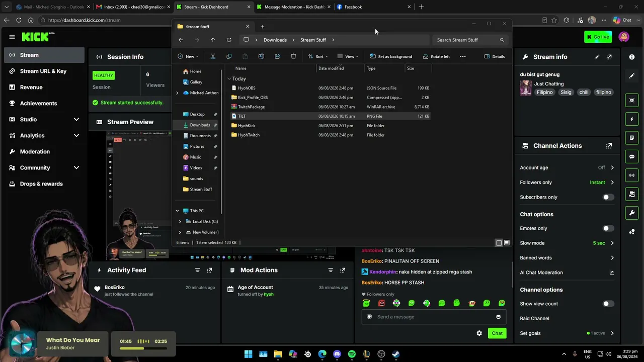
Task: Open the Details pane in Explorer
Action: coord(494,56)
